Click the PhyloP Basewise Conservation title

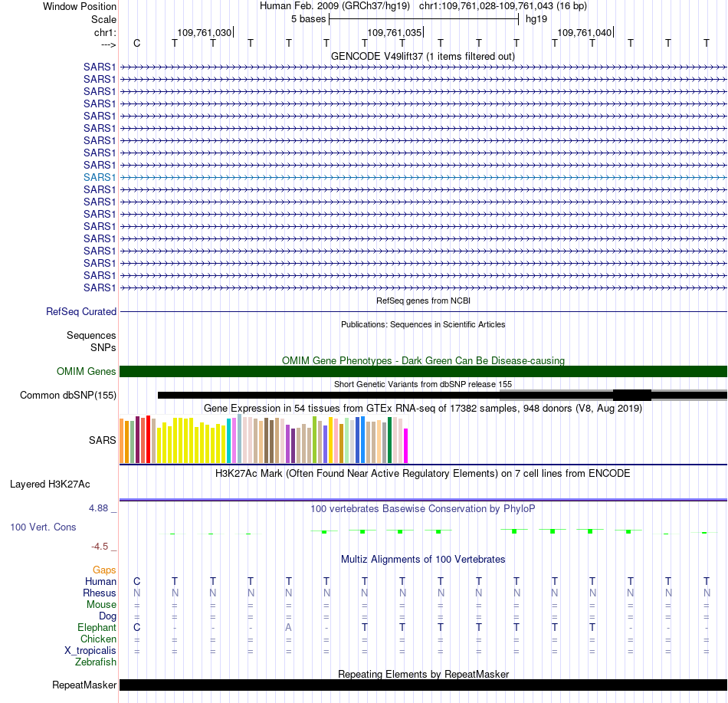click(x=423, y=509)
